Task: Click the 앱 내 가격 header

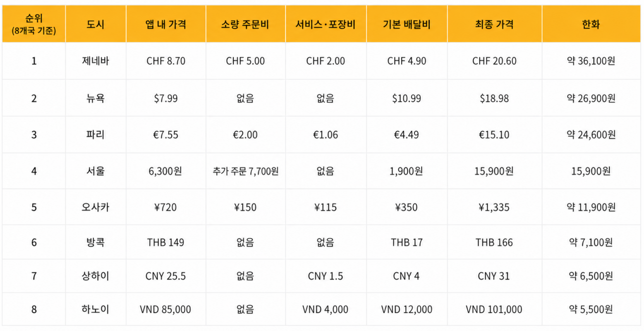Action: pos(166,24)
